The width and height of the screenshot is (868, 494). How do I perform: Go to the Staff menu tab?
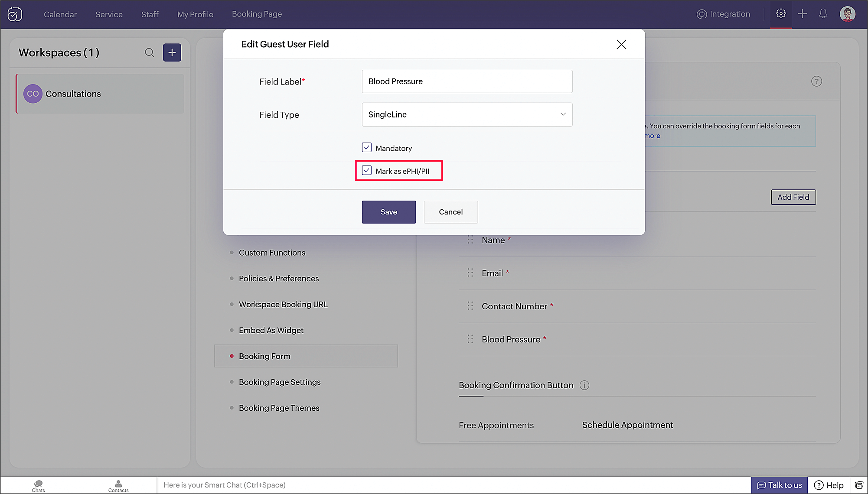[x=150, y=14]
